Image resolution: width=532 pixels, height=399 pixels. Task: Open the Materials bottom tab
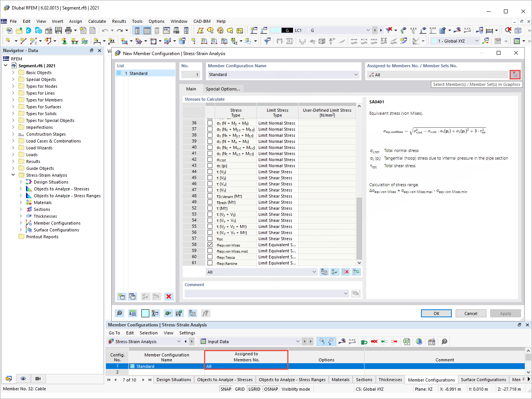pyautogui.click(x=340, y=380)
